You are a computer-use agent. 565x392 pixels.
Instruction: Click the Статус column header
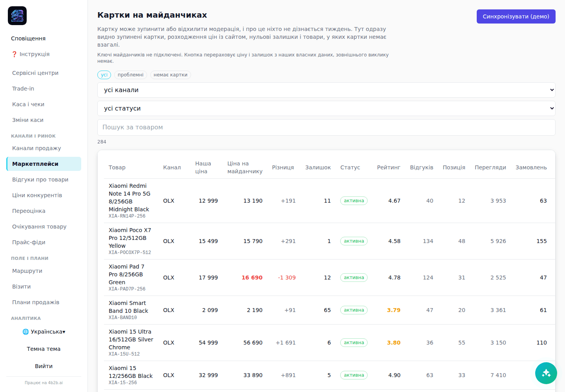click(x=350, y=167)
